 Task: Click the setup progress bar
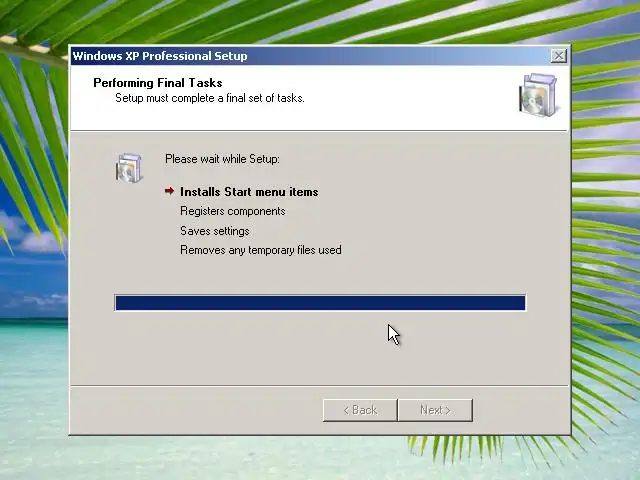click(x=320, y=303)
